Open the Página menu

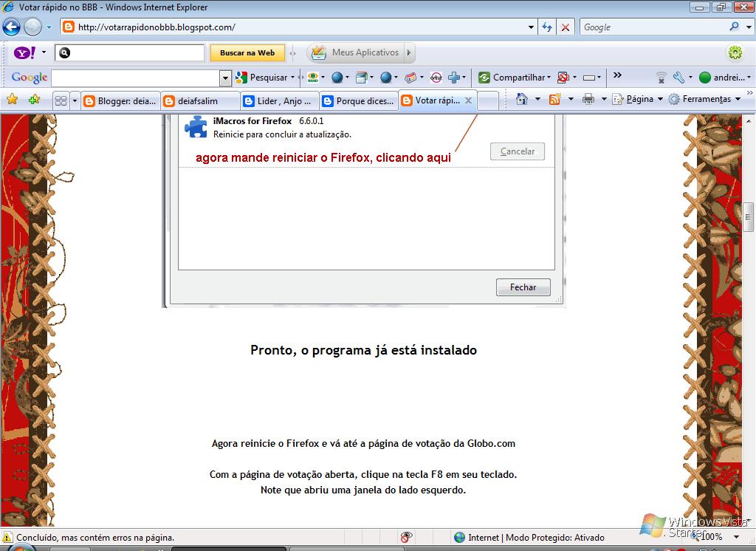click(637, 99)
